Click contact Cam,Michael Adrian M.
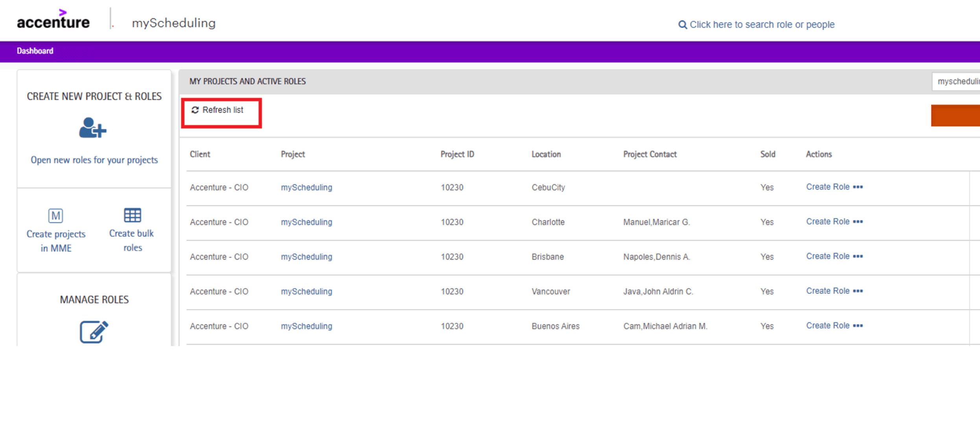The height and width of the screenshot is (435, 980). pyautogui.click(x=665, y=326)
